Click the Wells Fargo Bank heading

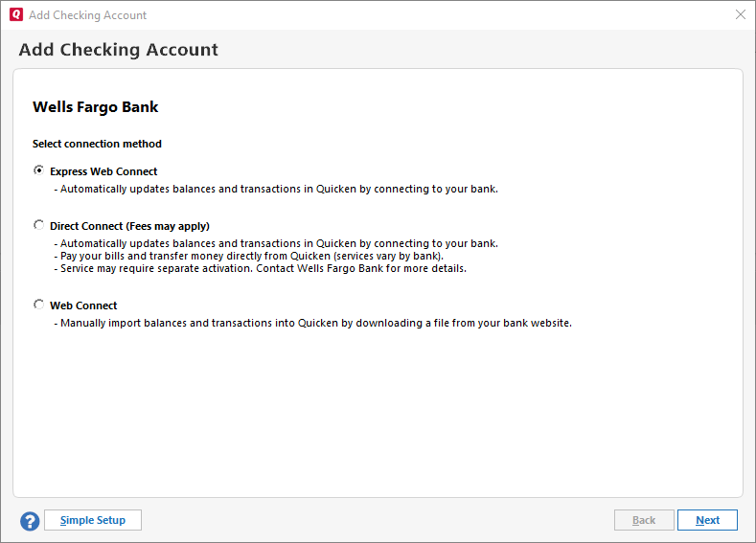96,107
